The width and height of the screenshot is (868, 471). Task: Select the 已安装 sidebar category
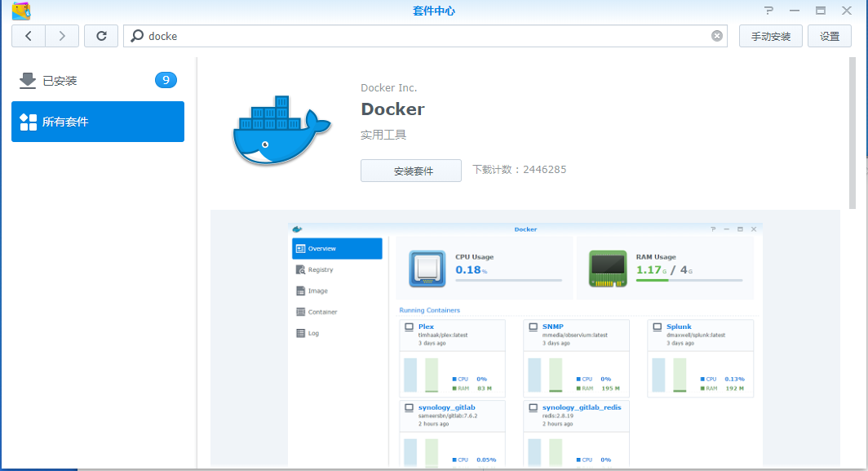coord(61,80)
